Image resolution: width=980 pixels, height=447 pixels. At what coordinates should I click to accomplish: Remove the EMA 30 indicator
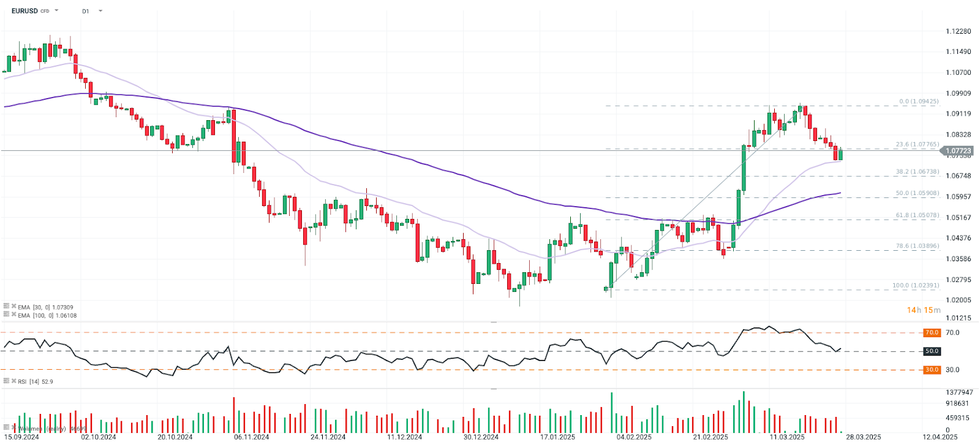[x=13, y=306]
